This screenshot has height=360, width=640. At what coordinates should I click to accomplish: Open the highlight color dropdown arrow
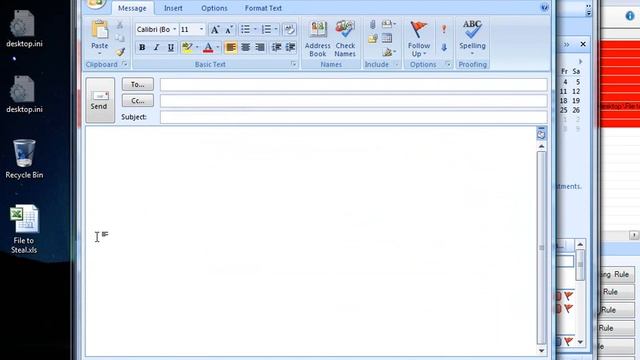click(197, 48)
